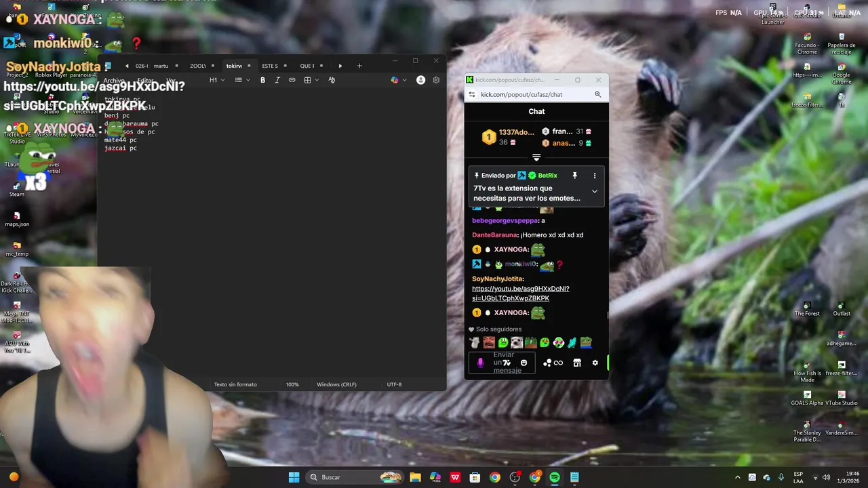This screenshot has height=488, width=868.
Task: Click the Kick chat scrollbar
Action: pyautogui.click(x=607, y=315)
